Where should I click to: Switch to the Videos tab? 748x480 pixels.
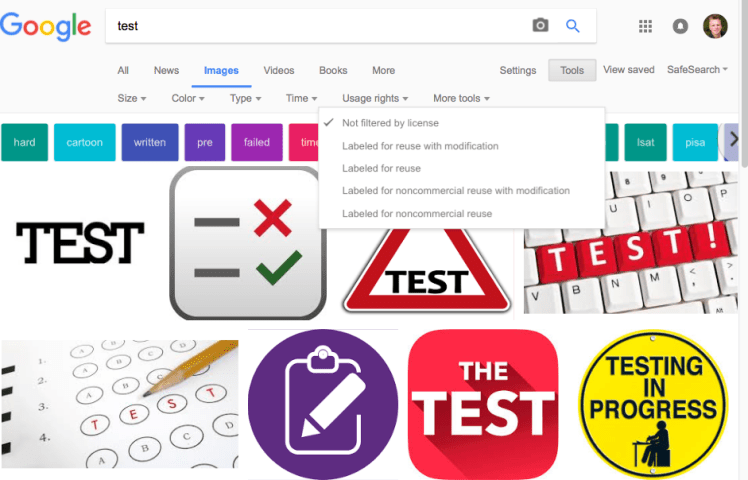(x=279, y=71)
